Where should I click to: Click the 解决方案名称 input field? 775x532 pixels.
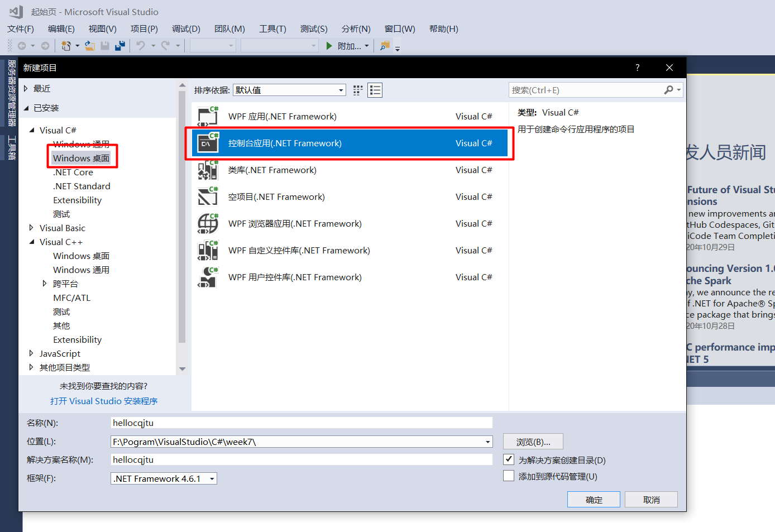[302, 459]
